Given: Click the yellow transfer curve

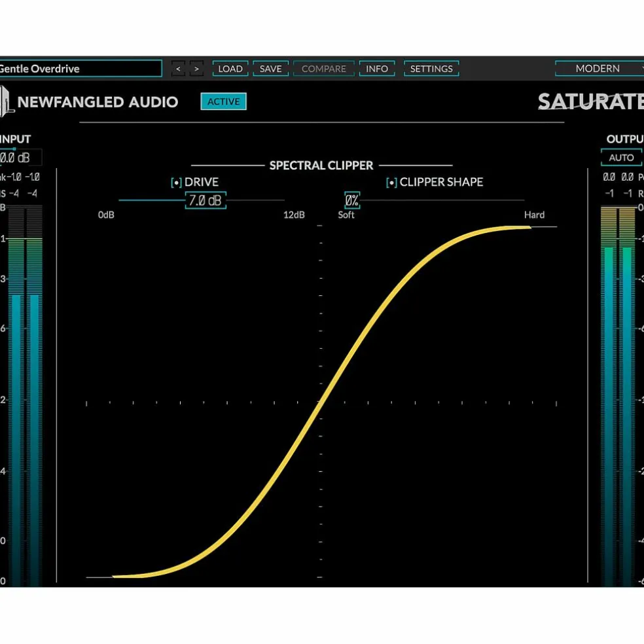Looking at the screenshot, I should (x=321, y=402).
